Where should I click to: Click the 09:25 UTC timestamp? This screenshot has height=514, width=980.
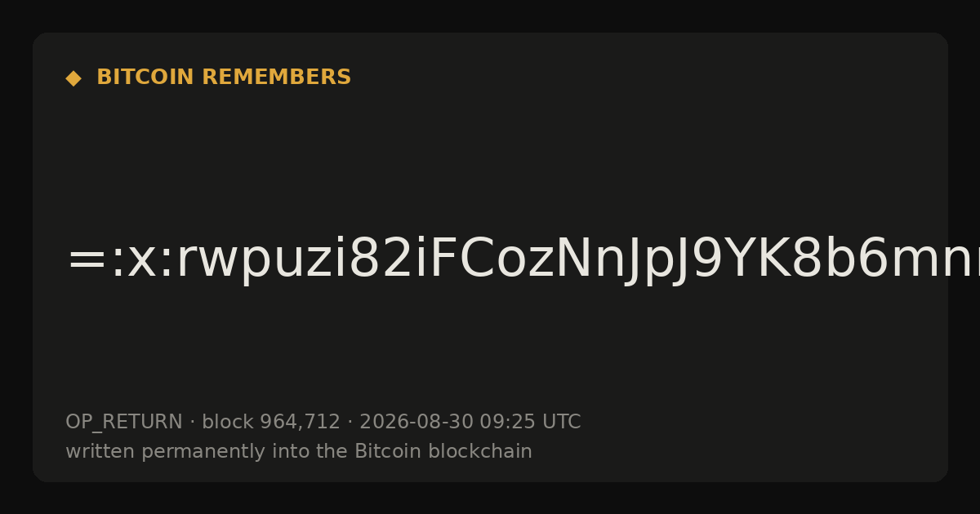click(530, 422)
